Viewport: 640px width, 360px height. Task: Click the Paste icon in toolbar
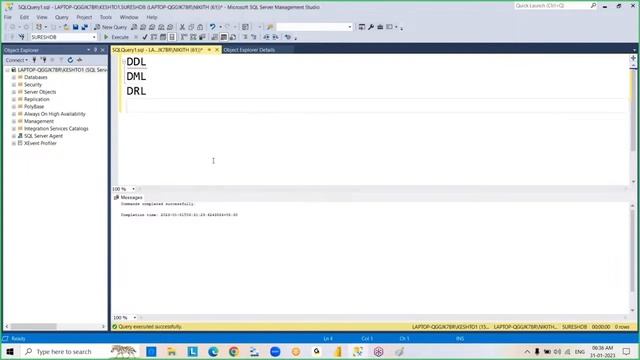200,27
